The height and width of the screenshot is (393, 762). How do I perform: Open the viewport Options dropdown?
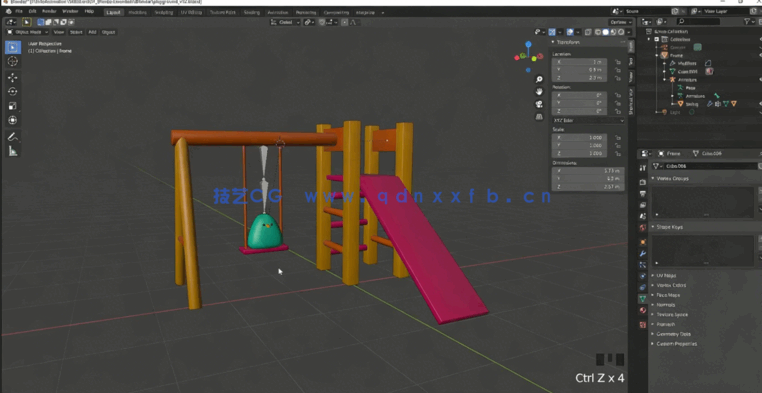tap(621, 22)
